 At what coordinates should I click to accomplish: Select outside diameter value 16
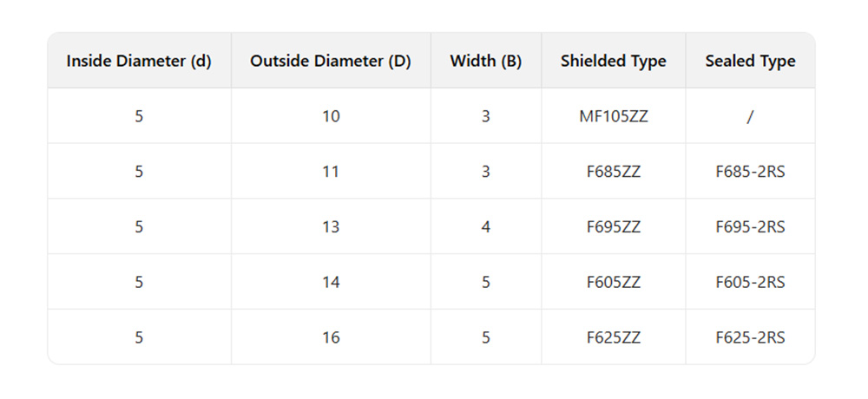pyautogui.click(x=331, y=338)
